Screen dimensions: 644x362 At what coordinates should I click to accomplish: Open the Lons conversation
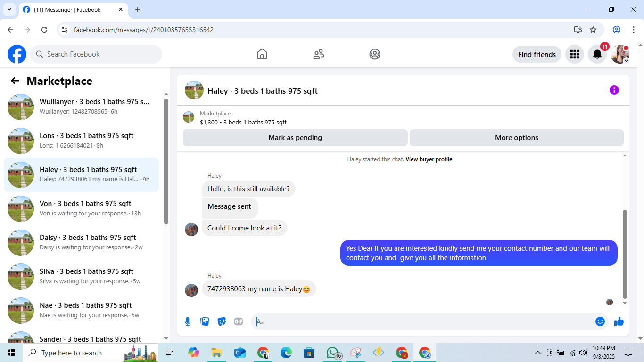[x=81, y=141]
